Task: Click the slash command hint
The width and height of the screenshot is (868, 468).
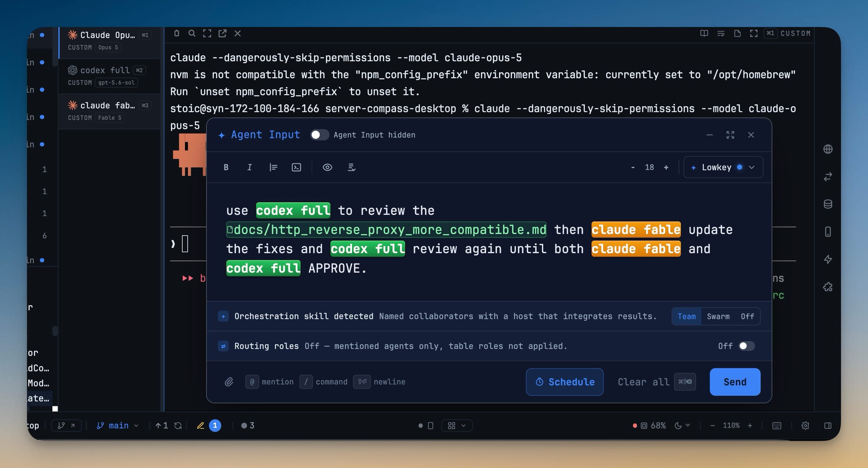Action: (x=323, y=382)
